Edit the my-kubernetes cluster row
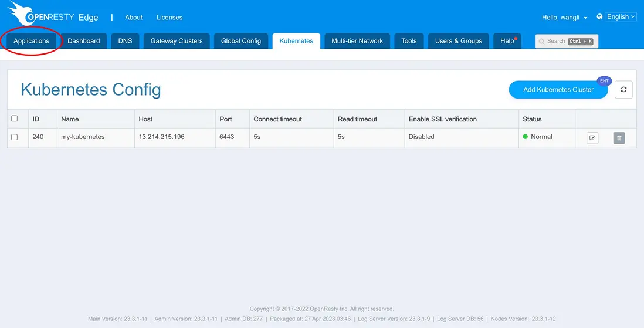 (x=592, y=138)
